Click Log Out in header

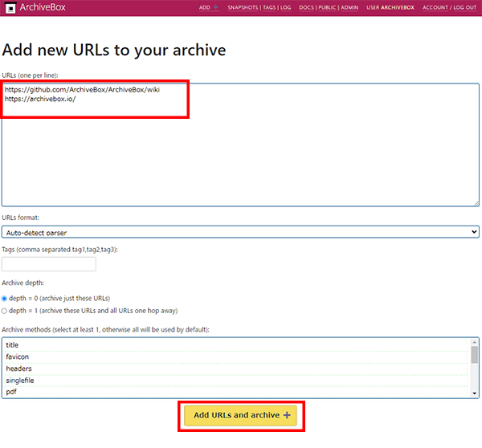click(x=466, y=8)
